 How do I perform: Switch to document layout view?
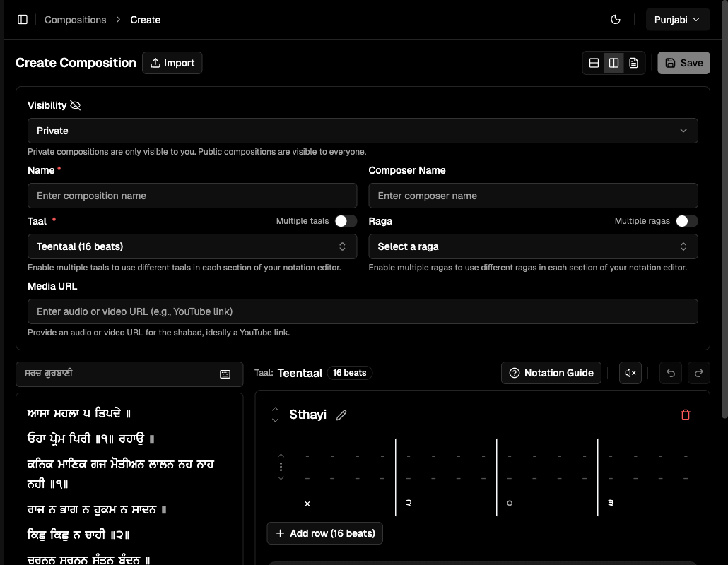[633, 62]
